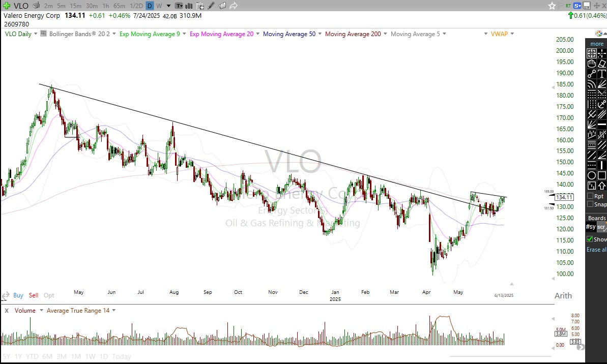This screenshot has height=364, width=607.
Task: Select the anchor tool
Action: [602, 104]
